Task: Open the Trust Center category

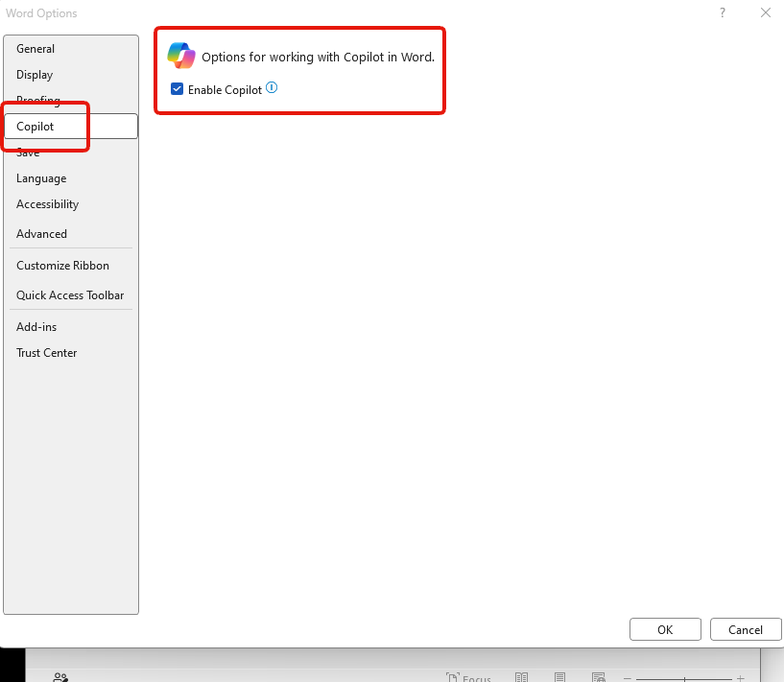Action: click(71, 353)
